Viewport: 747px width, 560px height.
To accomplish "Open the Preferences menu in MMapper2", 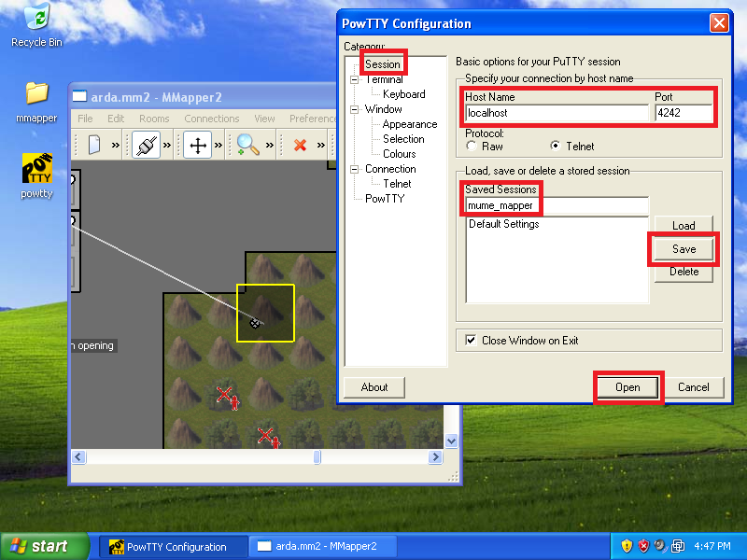I will 313,119.
